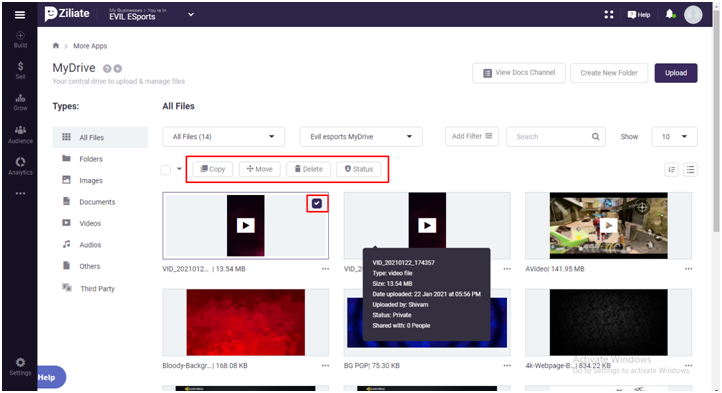Open the Evil esports MyDrive dropdown
Image resolution: width=722 pixels, height=393 pixels.
click(361, 137)
